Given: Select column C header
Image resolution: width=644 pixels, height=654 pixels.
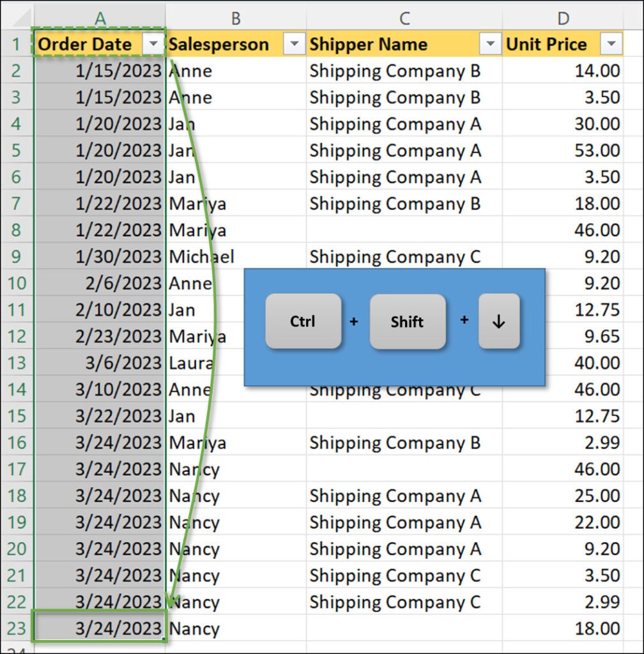Looking at the screenshot, I should pos(404,19).
